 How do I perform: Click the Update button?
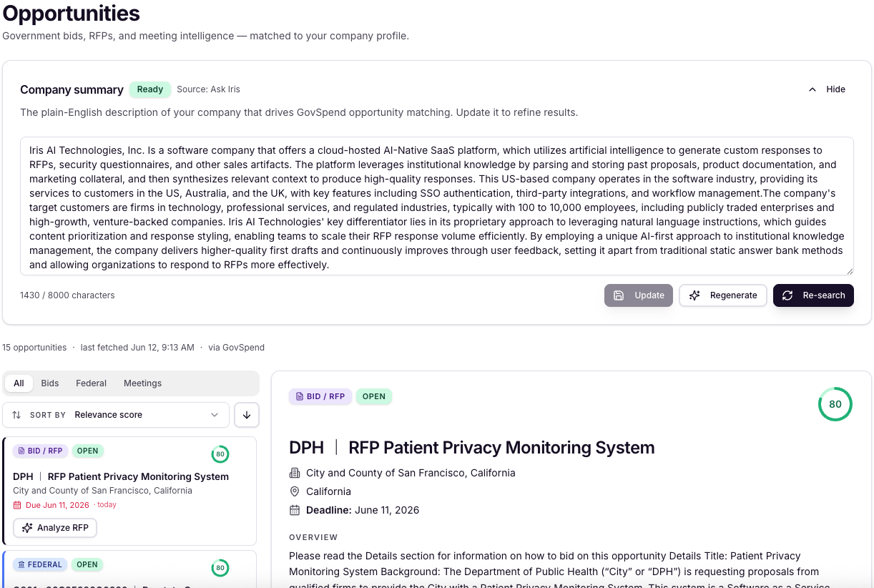pyautogui.click(x=639, y=295)
